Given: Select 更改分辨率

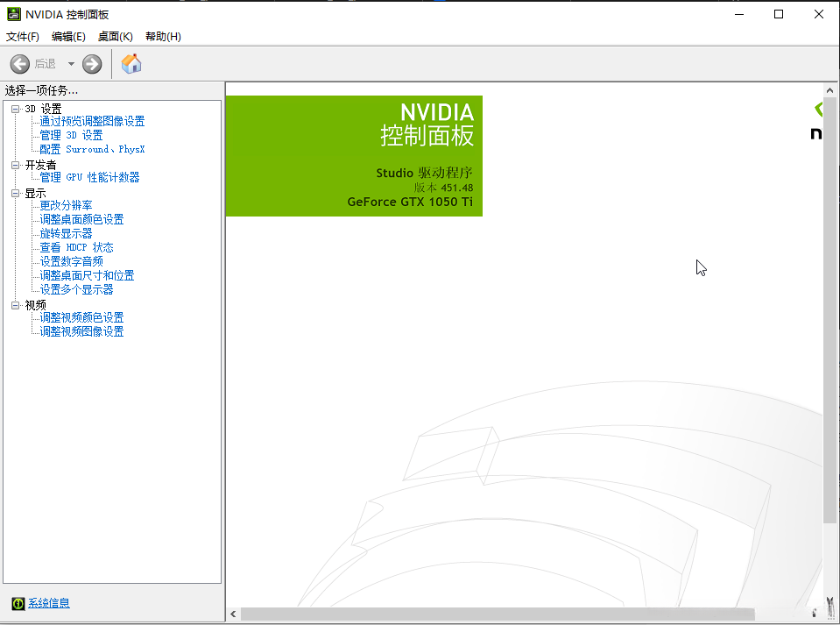Looking at the screenshot, I should coord(66,206).
